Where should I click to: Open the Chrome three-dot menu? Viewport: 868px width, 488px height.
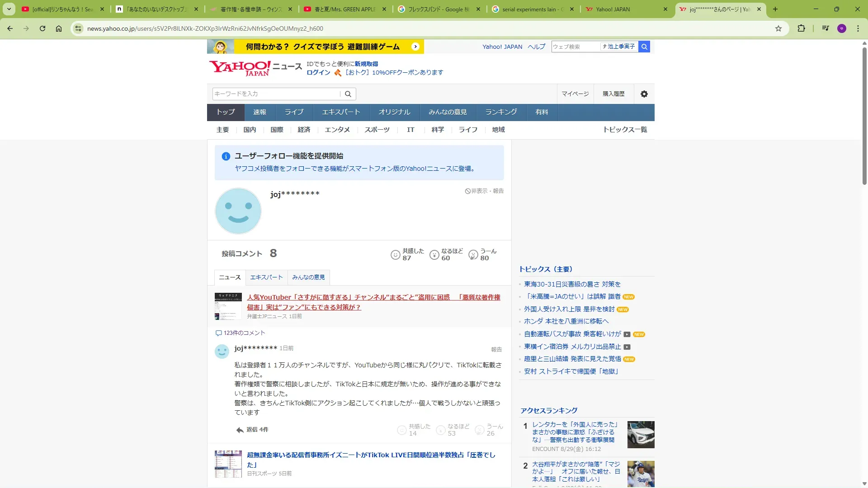click(x=858, y=28)
